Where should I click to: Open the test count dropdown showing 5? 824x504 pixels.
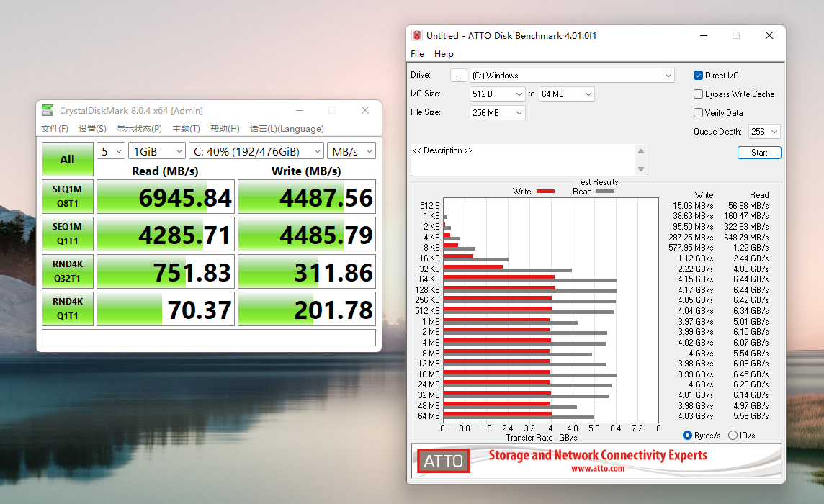point(111,151)
